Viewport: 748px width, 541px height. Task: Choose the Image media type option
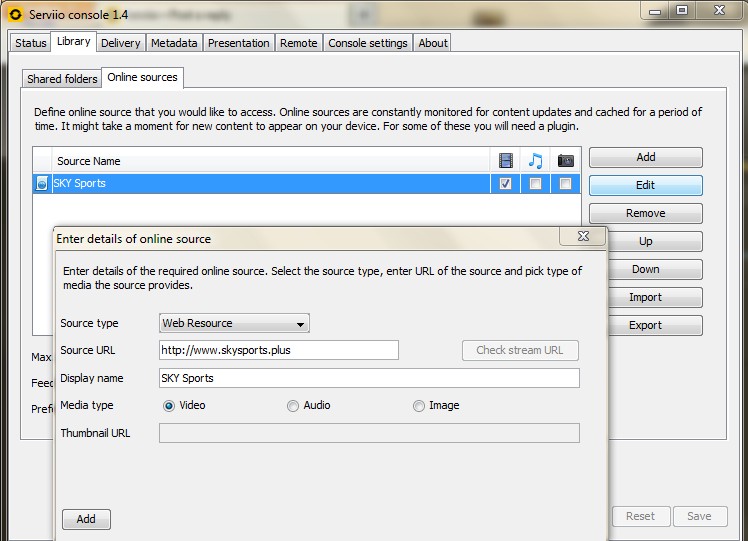point(419,406)
